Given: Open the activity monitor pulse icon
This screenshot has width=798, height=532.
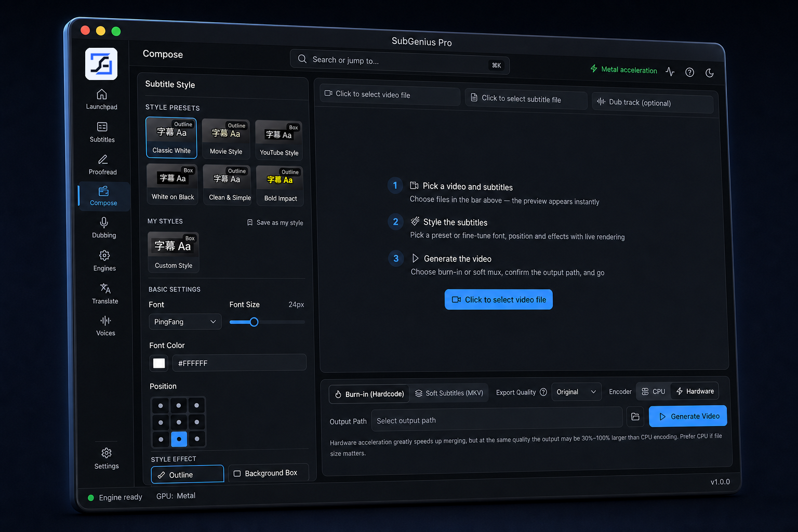Looking at the screenshot, I should pos(670,72).
